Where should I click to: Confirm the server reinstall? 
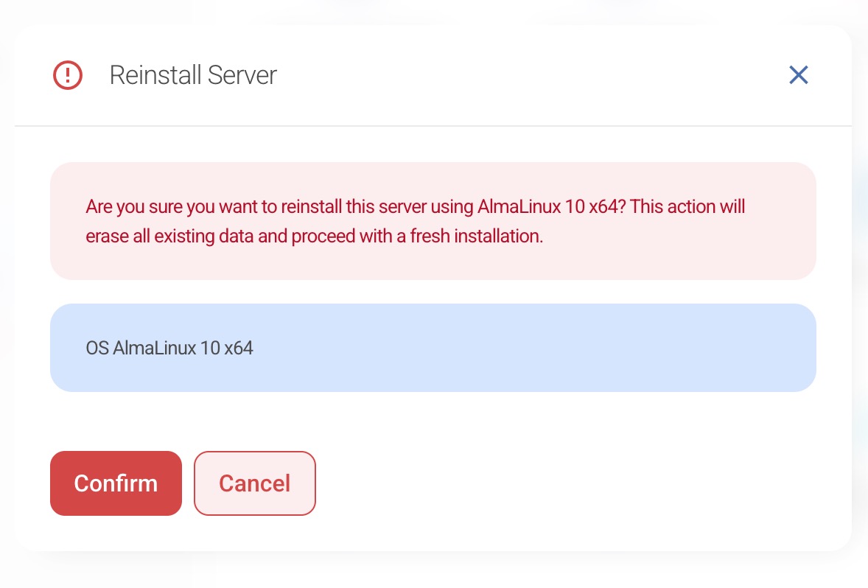click(x=116, y=483)
